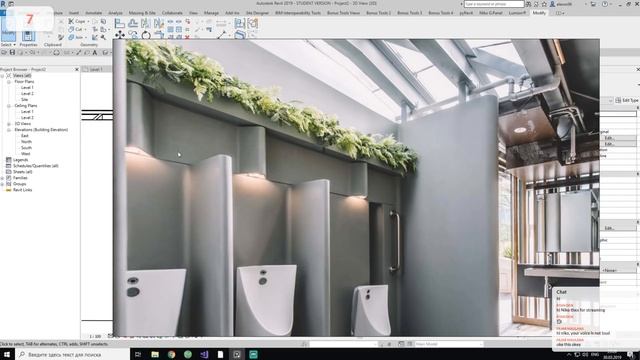This screenshot has height=360, width=640.
Task: Click the Mirror pick axis tool
Action: (x=146, y=23)
